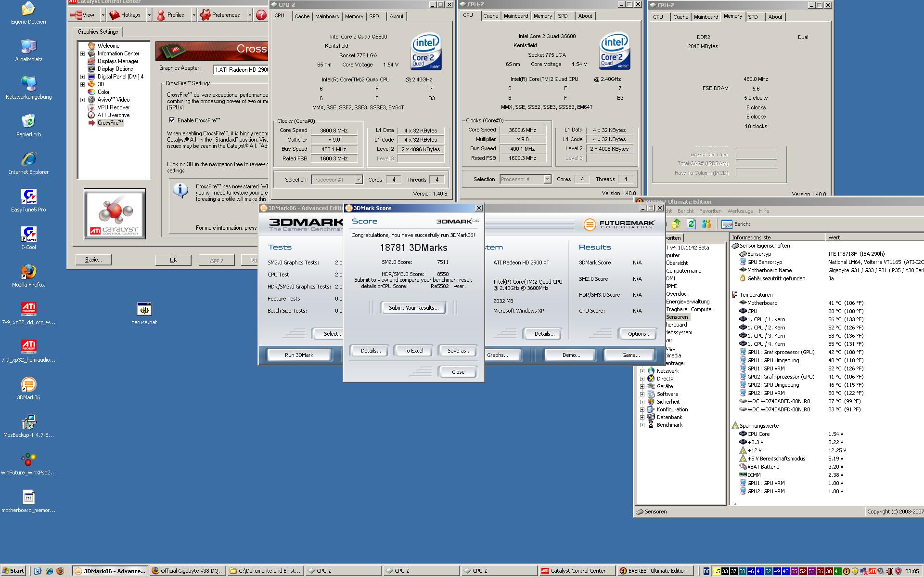Switch to Memory tab in second CPU-Z
This screenshot has height=578, width=924.
tap(543, 16)
